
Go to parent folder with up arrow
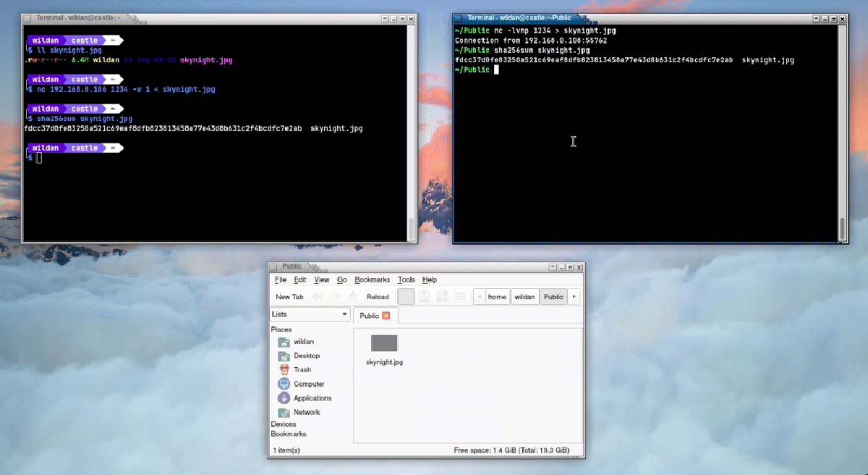coord(353,297)
